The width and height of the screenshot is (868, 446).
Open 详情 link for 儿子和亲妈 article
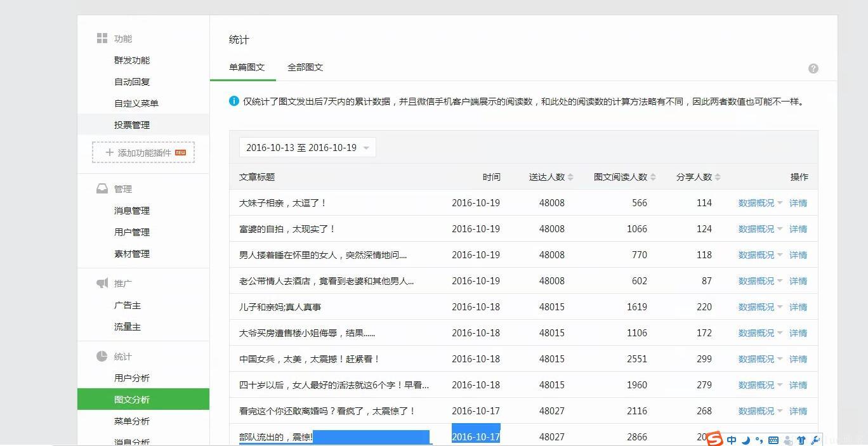pos(798,307)
